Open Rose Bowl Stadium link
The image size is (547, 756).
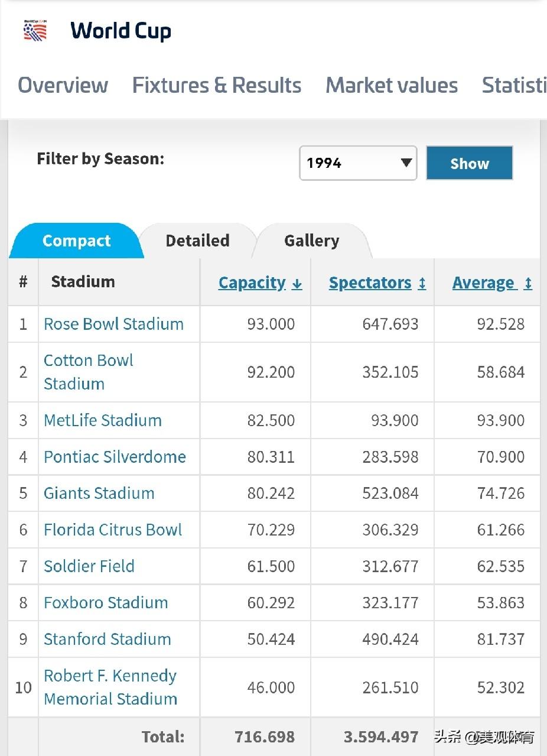point(113,324)
